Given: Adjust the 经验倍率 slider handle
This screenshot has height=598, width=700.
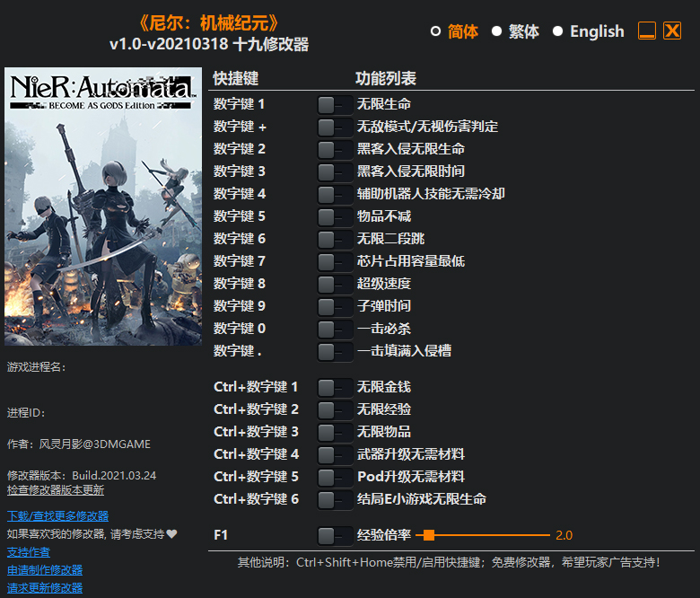Looking at the screenshot, I should point(429,535).
